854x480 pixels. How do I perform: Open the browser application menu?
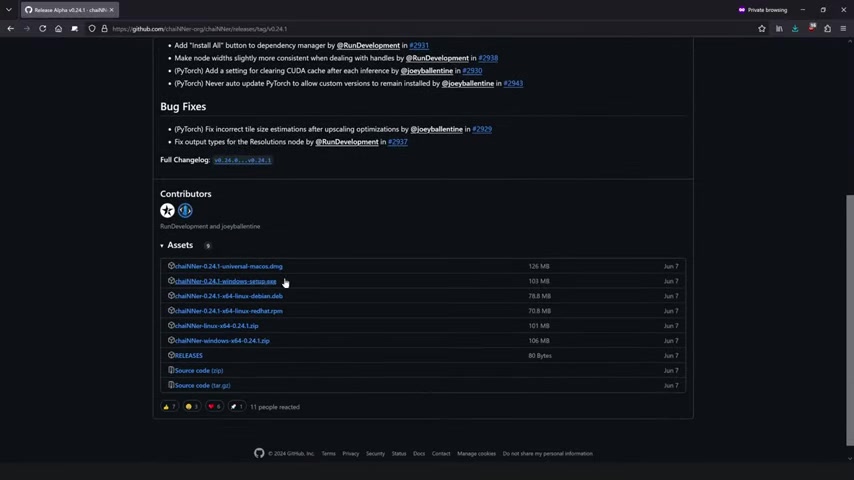843,28
